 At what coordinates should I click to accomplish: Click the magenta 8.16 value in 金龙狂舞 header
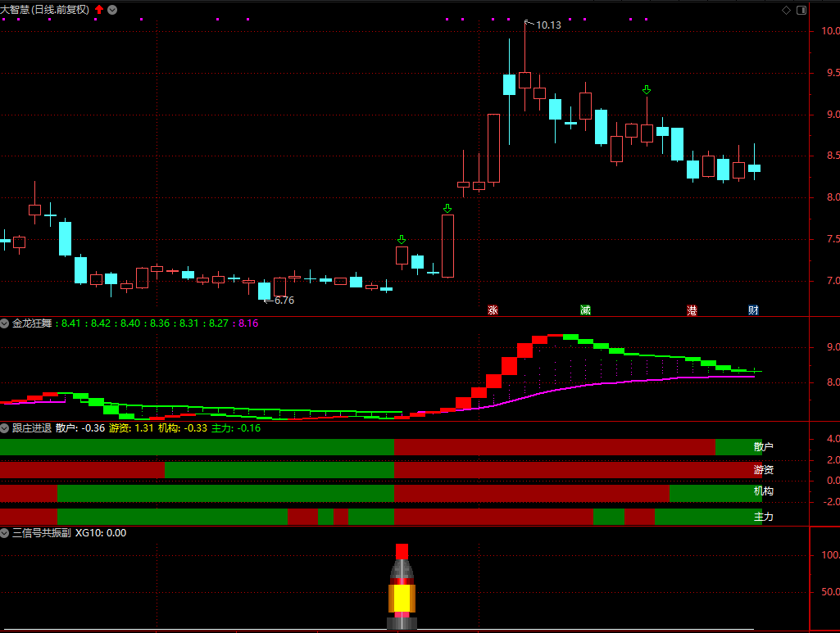coord(248,323)
